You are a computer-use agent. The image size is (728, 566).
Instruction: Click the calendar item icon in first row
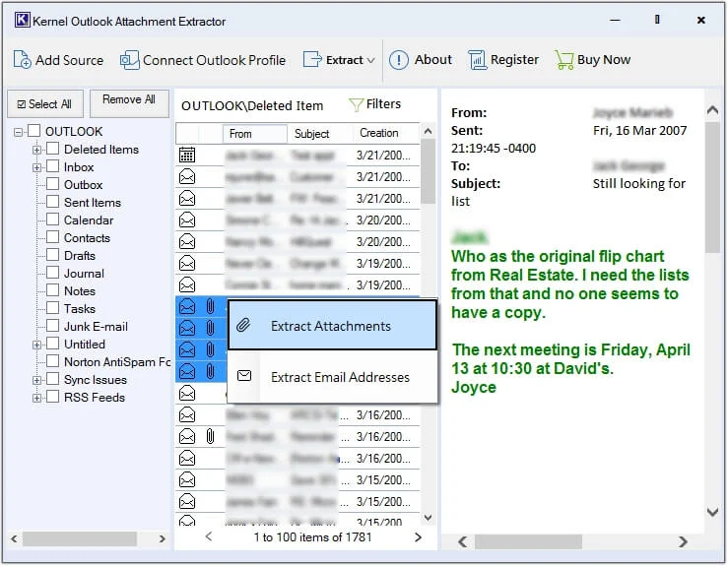coord(187,155)
